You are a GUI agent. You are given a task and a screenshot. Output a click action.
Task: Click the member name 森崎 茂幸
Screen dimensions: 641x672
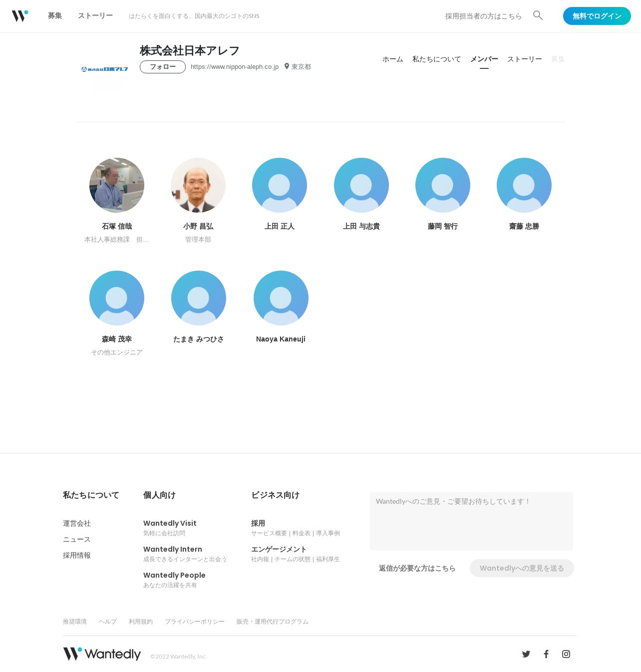[117, 339]
